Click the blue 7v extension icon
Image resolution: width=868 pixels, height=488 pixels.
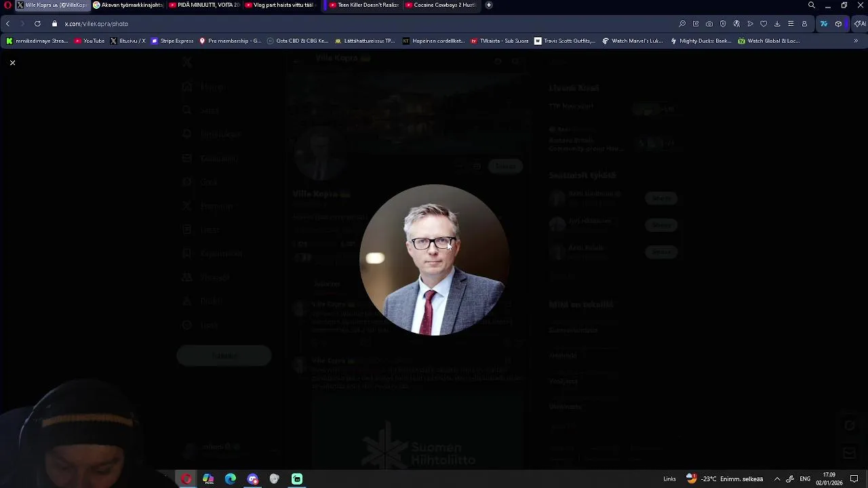tap(824, 24)
